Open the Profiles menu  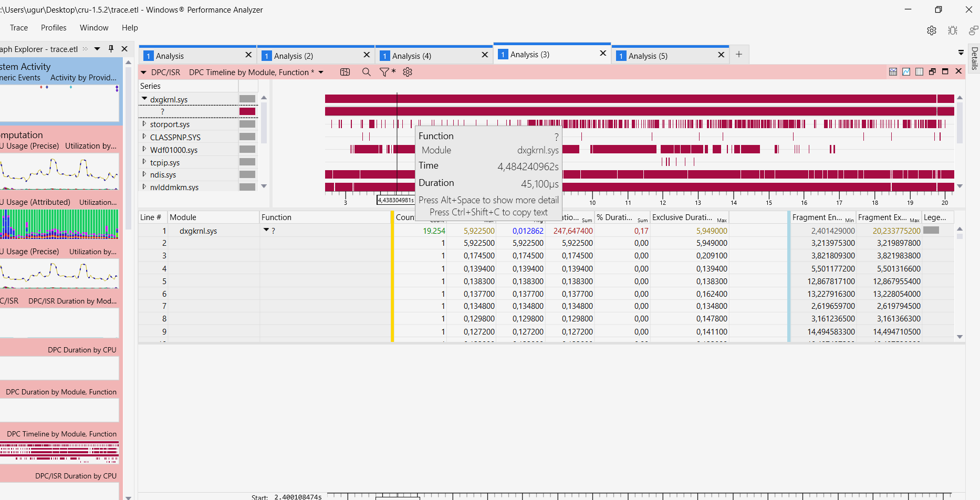click(54, 28)
